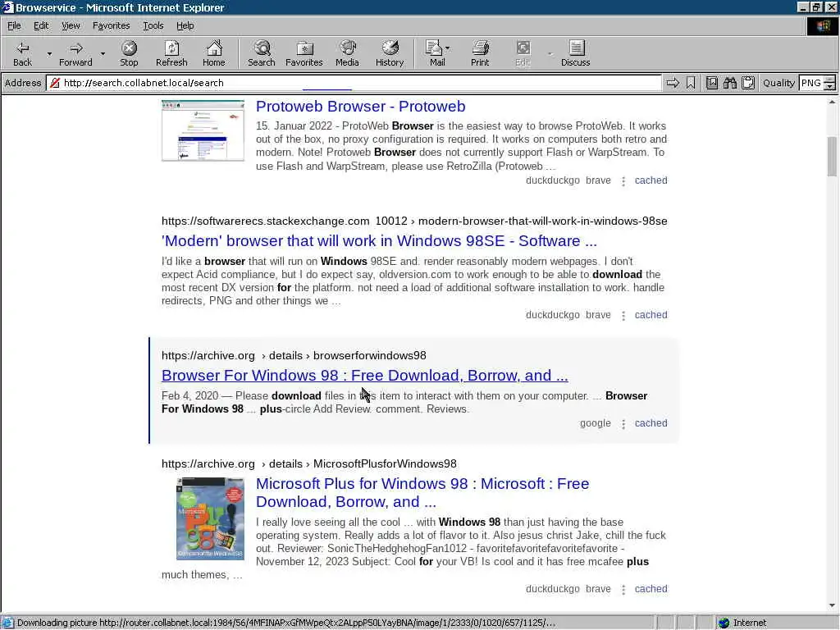The width and height of the screenshot is (840, 630).
Task: Open the Quality PNG dropdown
Action: pos(829,83)
